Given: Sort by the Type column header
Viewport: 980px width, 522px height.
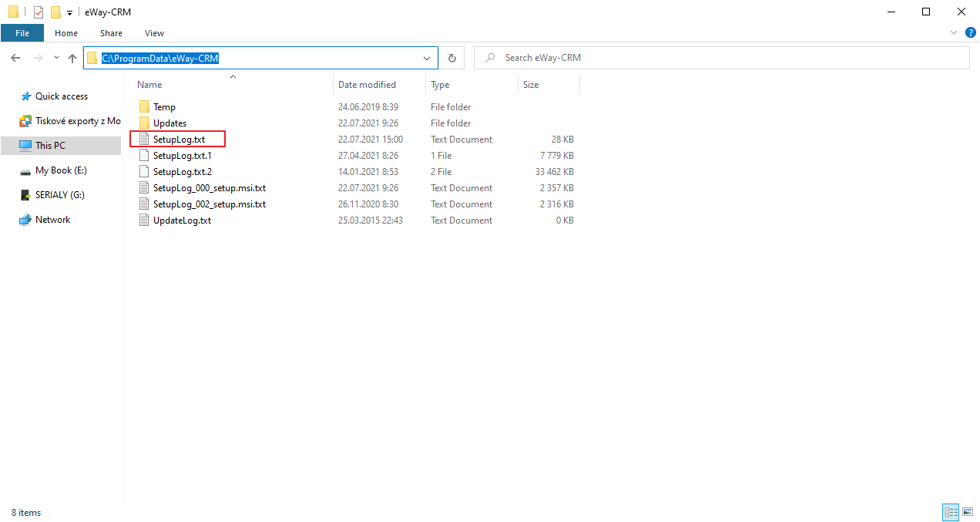Looking at the screenshot, I should (440, 85).
